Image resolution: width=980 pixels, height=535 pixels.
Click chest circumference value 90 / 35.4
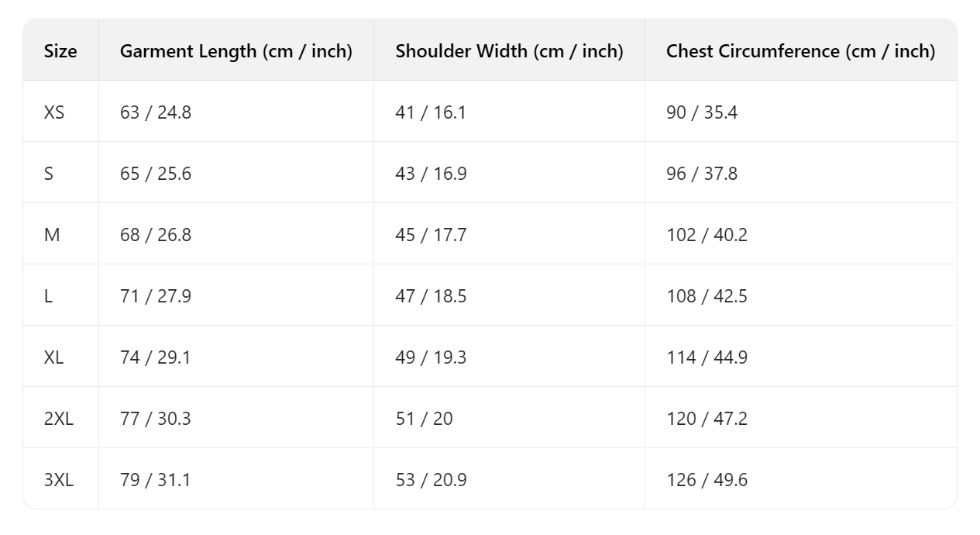coord(702,112)
